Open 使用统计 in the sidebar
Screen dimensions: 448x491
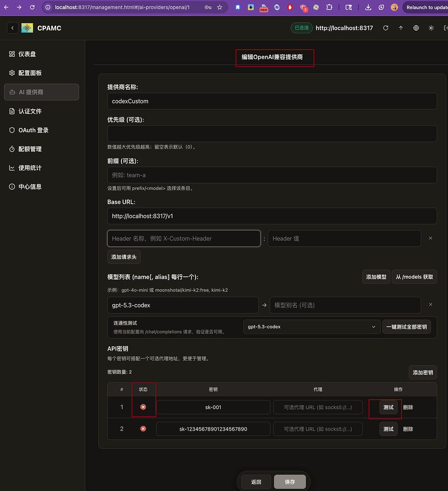(x=41, y=168)
